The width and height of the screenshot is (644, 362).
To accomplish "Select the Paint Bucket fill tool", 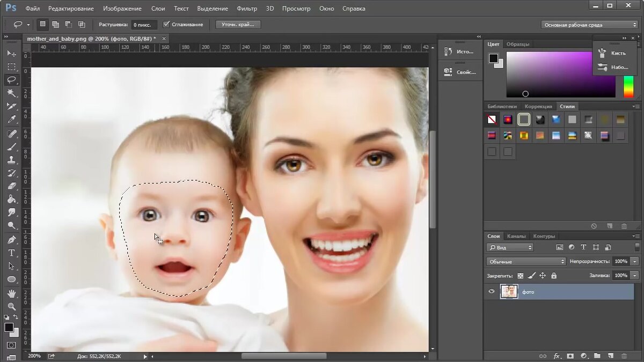I will click(x=11, y=200).
